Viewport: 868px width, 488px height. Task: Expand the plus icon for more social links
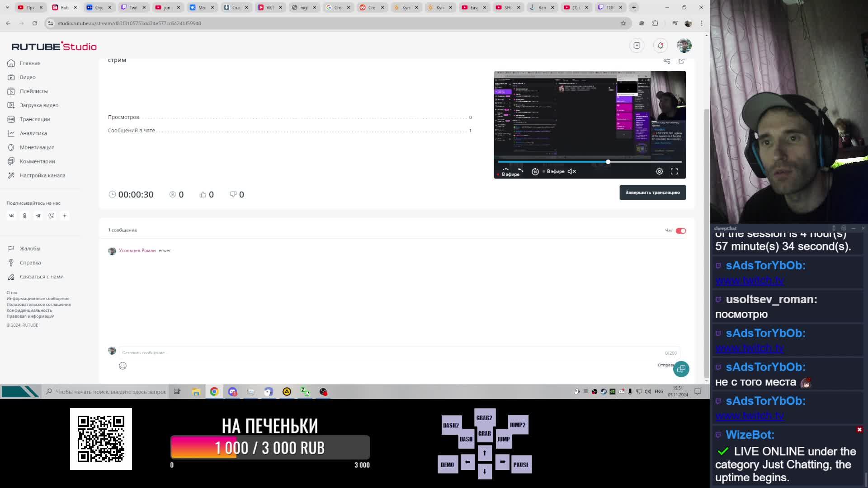pyautogui.click(x=65, y=216)
